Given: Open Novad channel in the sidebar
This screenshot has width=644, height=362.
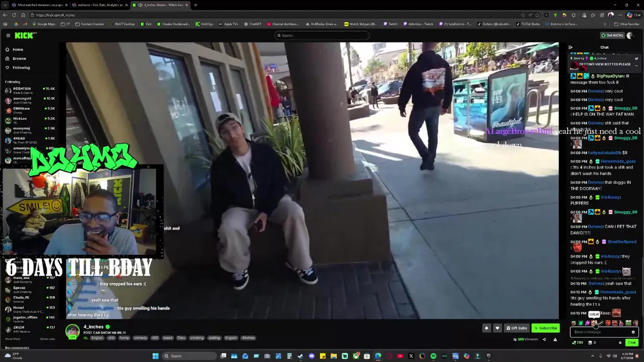Looking at the screenshot, I should (x=30, y=309).
